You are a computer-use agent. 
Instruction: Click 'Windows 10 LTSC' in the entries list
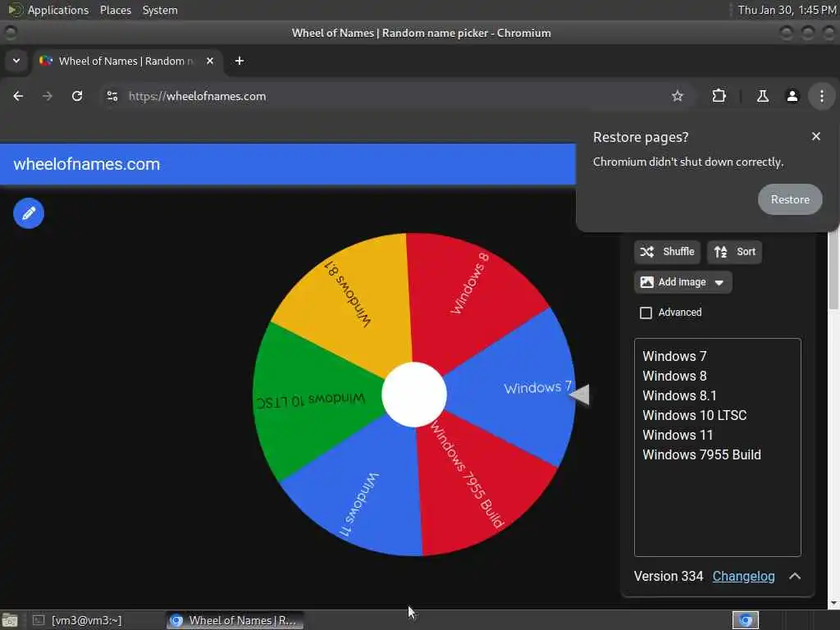694,415
